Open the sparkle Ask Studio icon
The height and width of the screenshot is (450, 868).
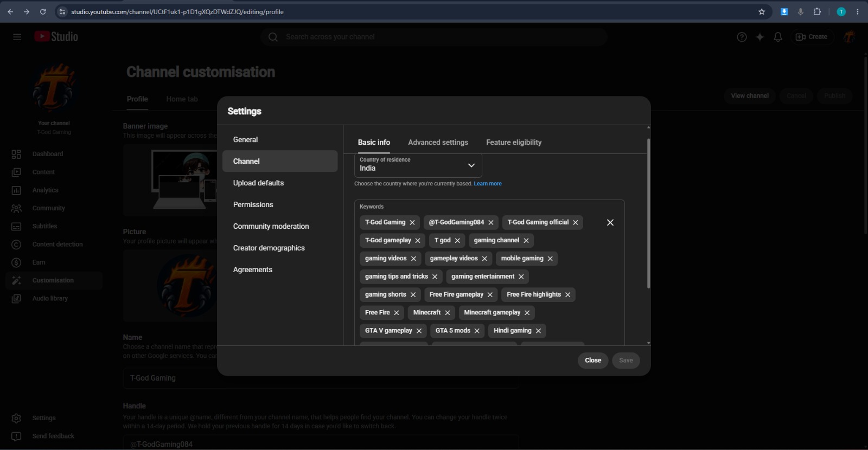[x=760, y=37]
